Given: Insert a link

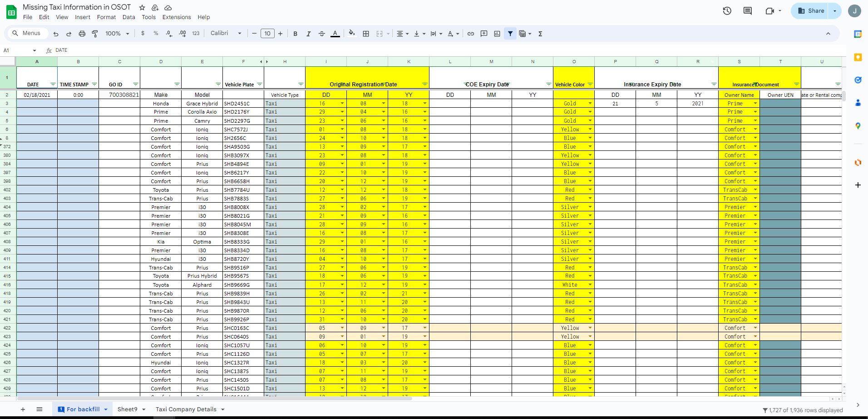Looking at the screenshot, I should point(471,34).
